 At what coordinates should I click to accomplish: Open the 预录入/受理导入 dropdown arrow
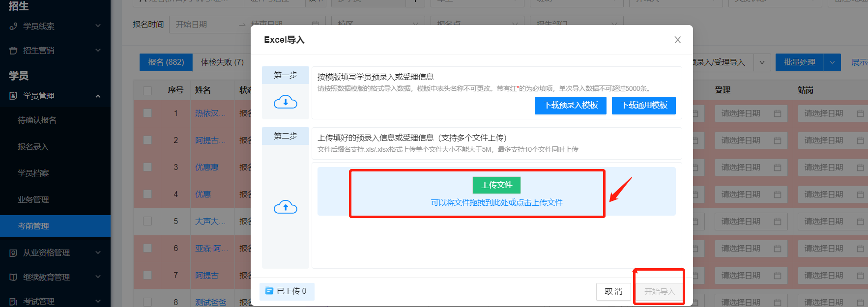(762, 62)
